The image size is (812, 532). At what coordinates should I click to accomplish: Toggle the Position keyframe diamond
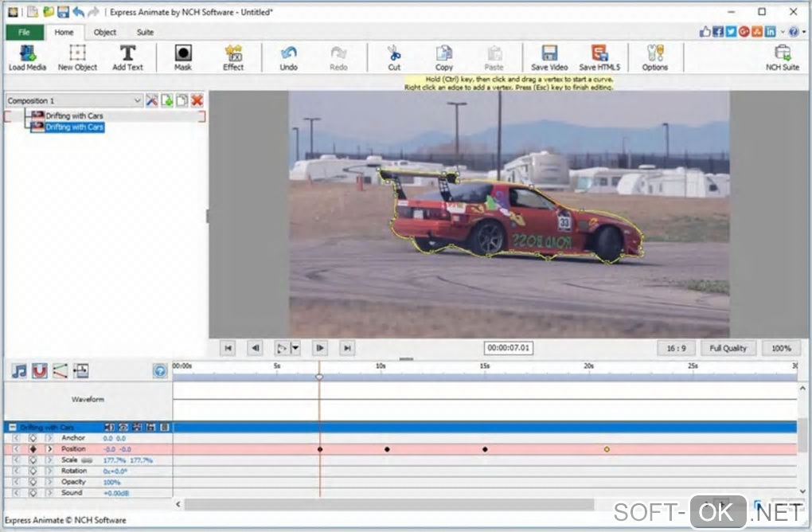33,449
